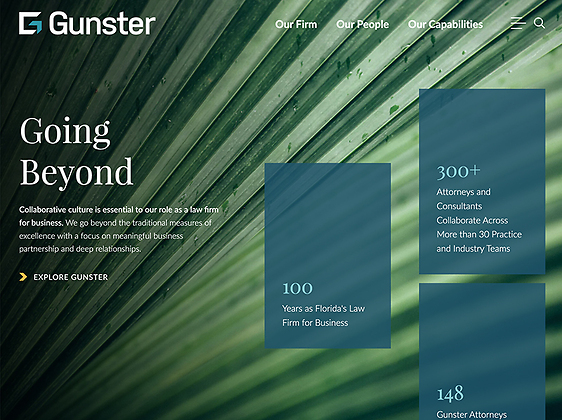Viewport: 562px width, 420px height.
Task: Open the search magnifier icon
Action: [x=539, y=23]
